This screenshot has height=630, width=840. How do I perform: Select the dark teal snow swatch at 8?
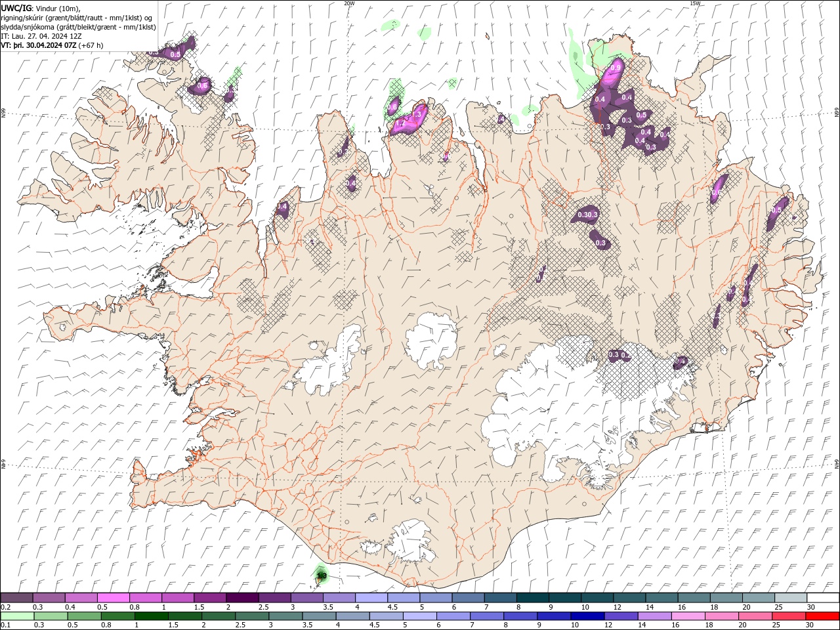(x=532, y=598)
